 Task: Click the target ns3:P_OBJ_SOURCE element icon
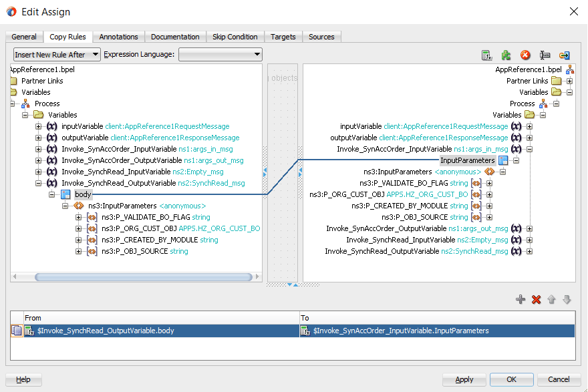[476, 217]
